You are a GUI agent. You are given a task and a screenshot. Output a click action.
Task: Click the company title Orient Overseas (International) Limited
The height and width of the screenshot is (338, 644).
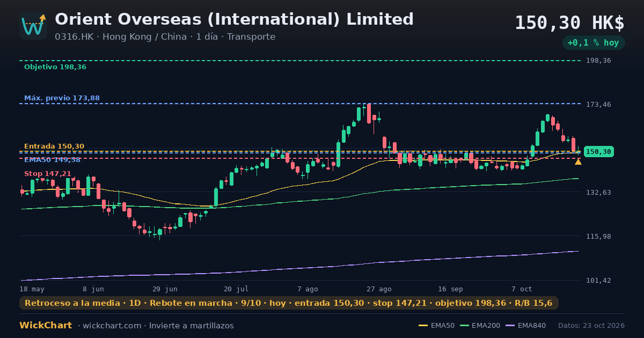click(234, 19)
